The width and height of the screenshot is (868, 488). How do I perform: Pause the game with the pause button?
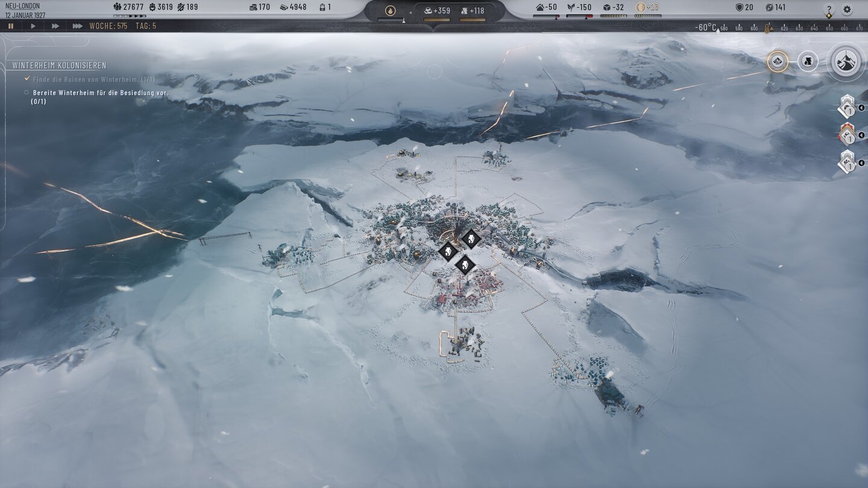coord(10,26)
